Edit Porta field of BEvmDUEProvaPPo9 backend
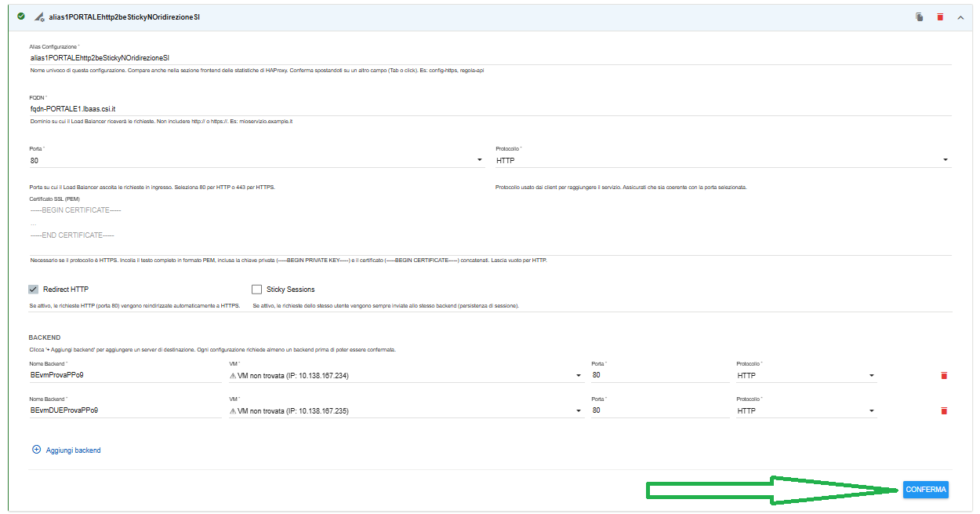Viewport: 980px width, 514px height. [660, 410]
